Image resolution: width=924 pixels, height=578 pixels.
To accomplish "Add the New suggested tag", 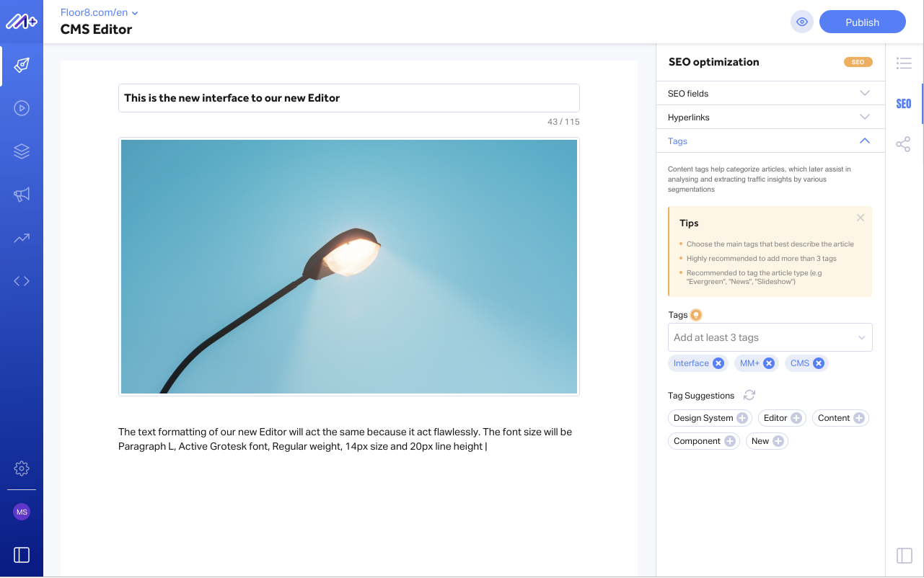I will point(778,441).
